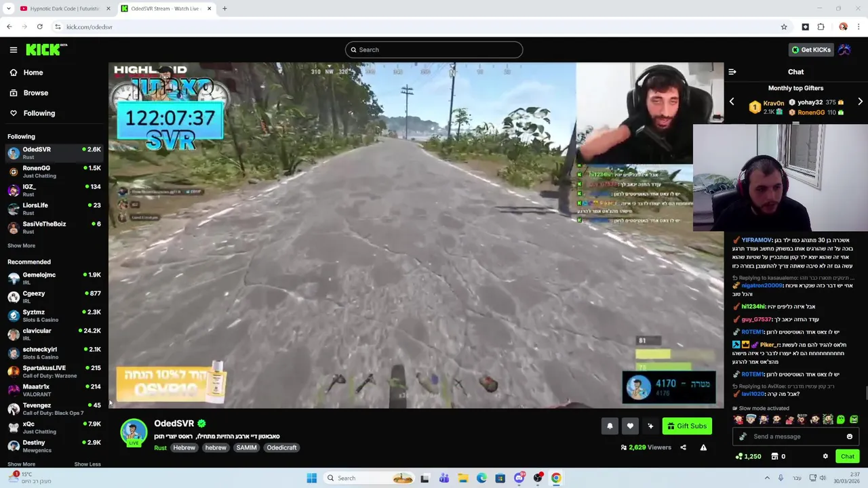Screen dimensions: 868x488
Task: Toggle the heart follow button
Action: [x=630, y=426]
